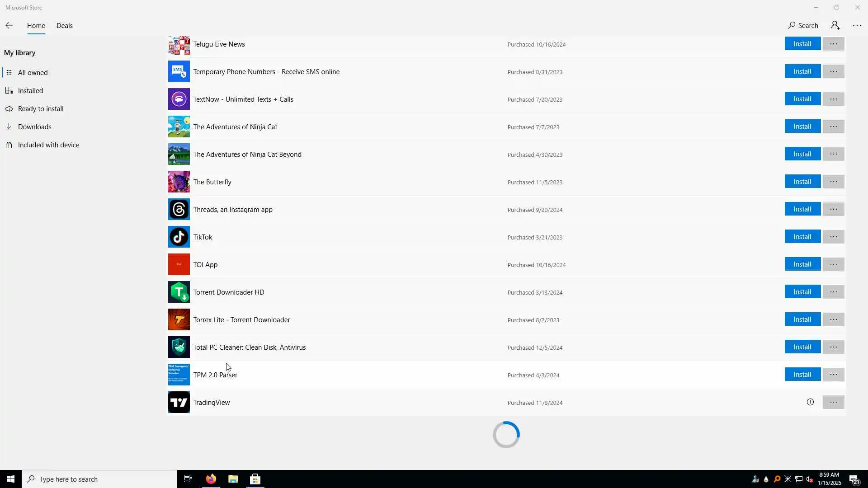868x488 pixels.
Task: Open the account sign-in icon
Action: (835, 26)
